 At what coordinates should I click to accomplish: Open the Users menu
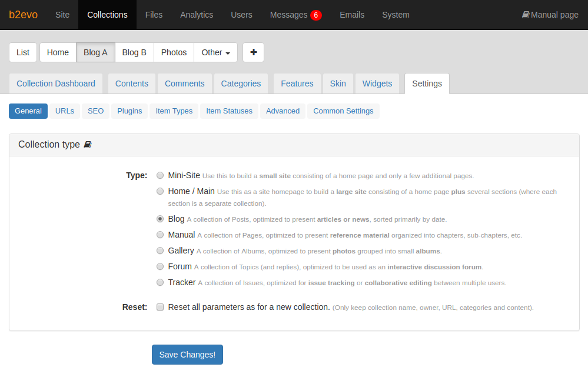(x=241, y=15)
